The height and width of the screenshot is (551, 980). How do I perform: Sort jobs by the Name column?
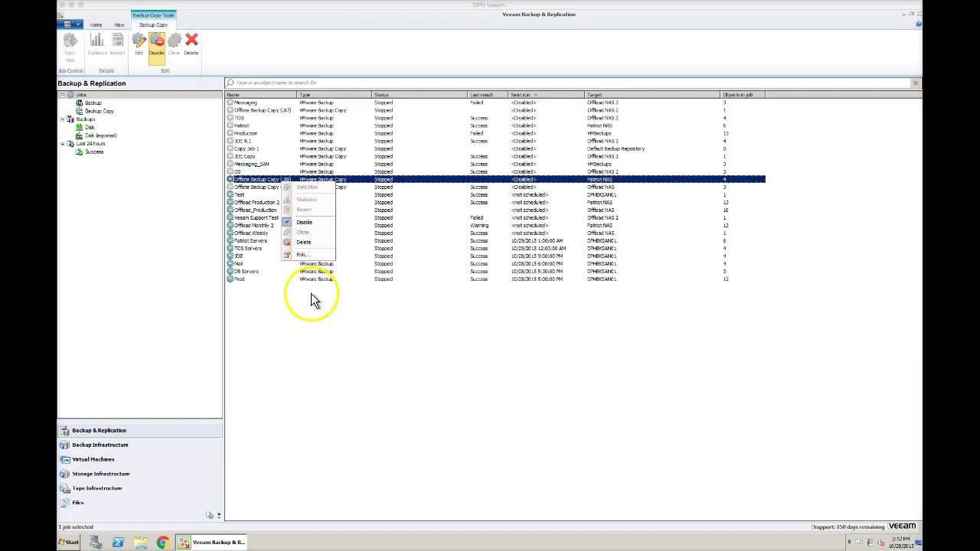[x=260, y=95]
